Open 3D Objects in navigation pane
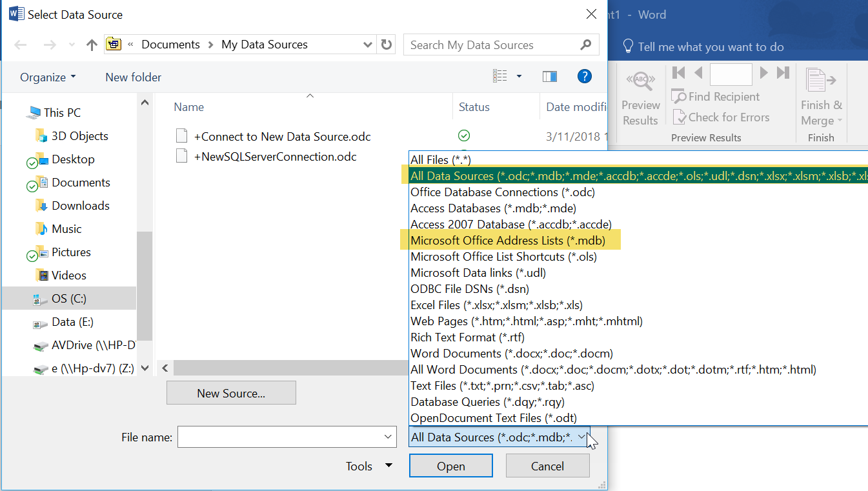This screenshot has height=491, width=868. (x=79, y=136)
